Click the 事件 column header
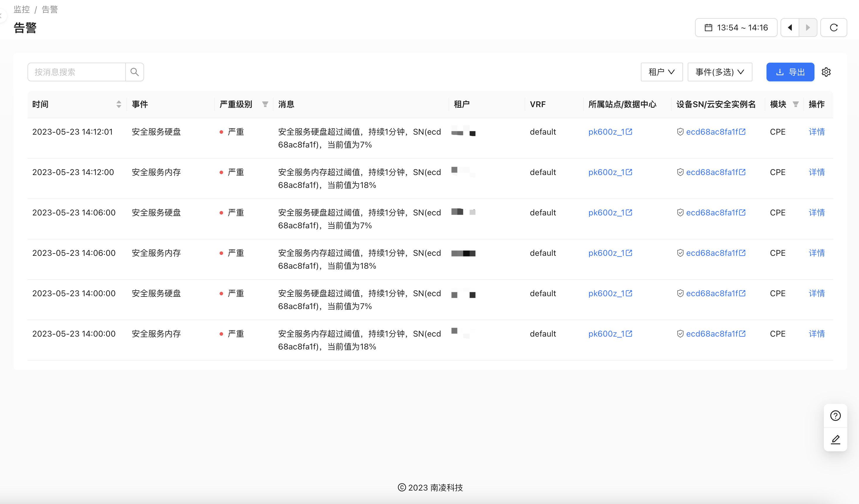 (x=140, y=104)
